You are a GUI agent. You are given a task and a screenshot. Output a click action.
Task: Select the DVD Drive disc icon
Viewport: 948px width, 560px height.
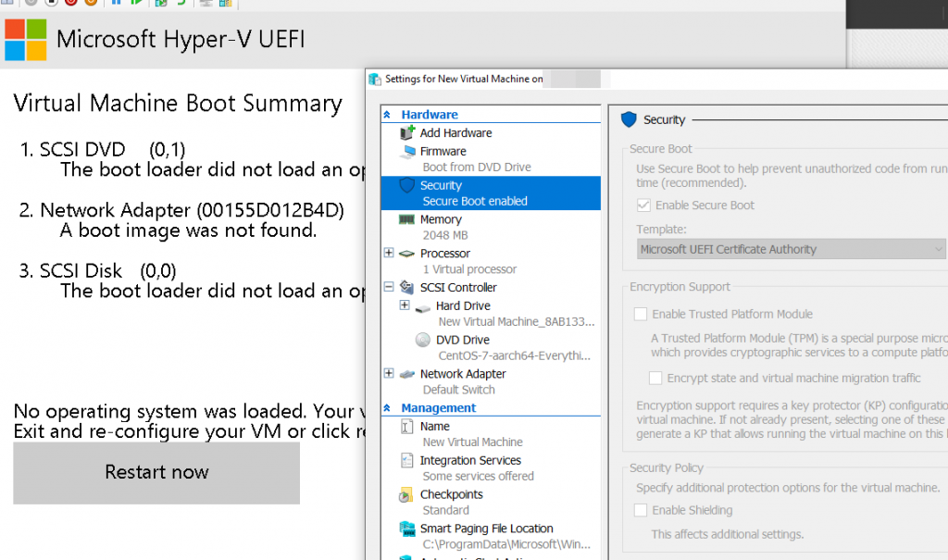[x=422, y=340]
